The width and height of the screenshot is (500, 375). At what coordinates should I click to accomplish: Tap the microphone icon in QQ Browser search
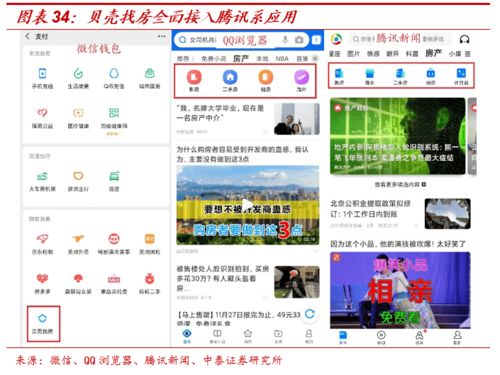coord(285,40)
